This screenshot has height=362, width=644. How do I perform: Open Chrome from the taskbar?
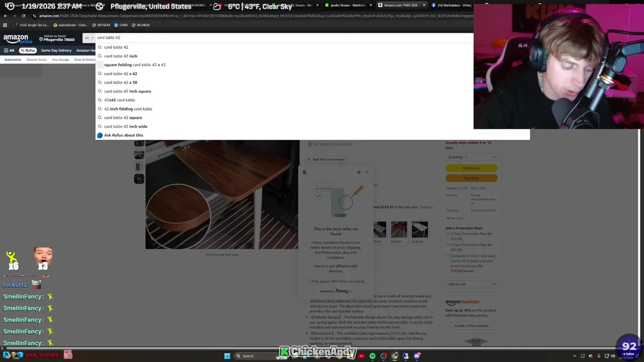395,356
